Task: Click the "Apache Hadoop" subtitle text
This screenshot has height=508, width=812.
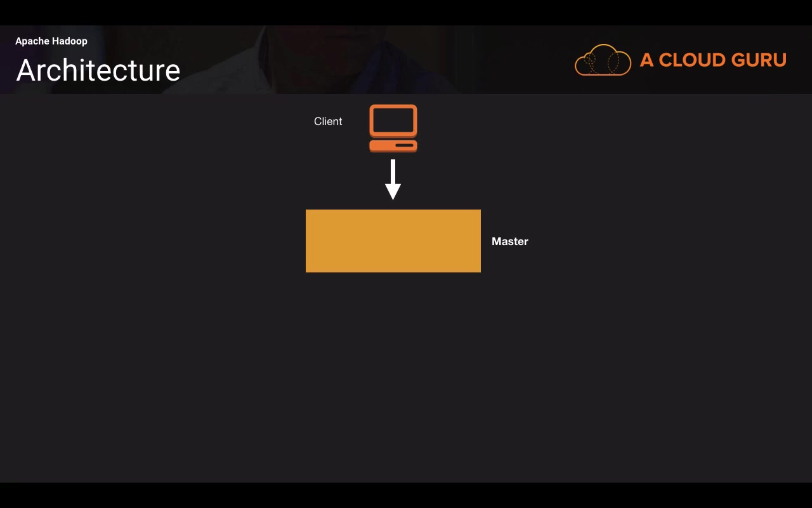Action: tap(51, 41)
